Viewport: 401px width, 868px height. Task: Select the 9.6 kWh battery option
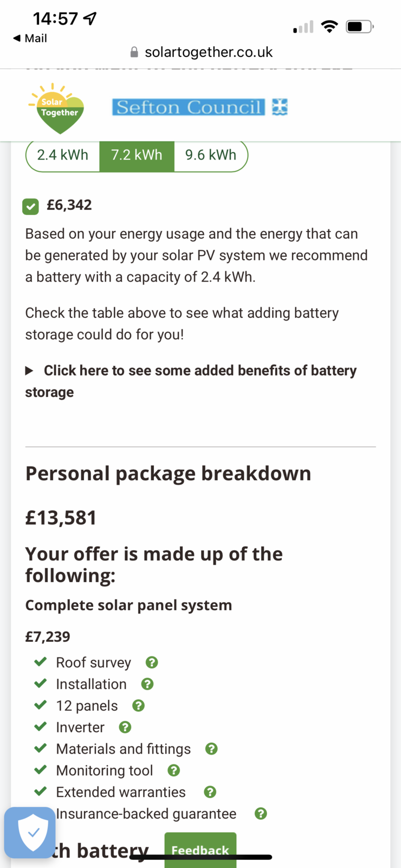tap(210, 155)
